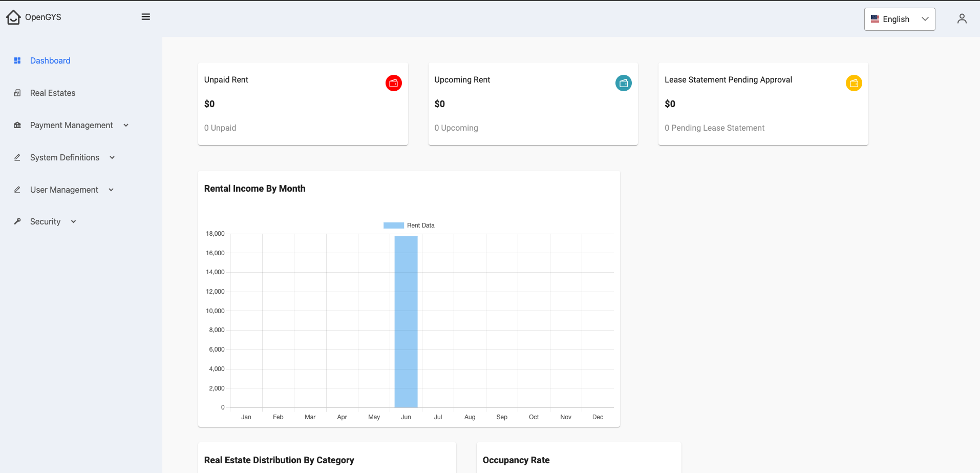Click the System Definitions pencil icon

pyautogui.click(x=17, y=157)
